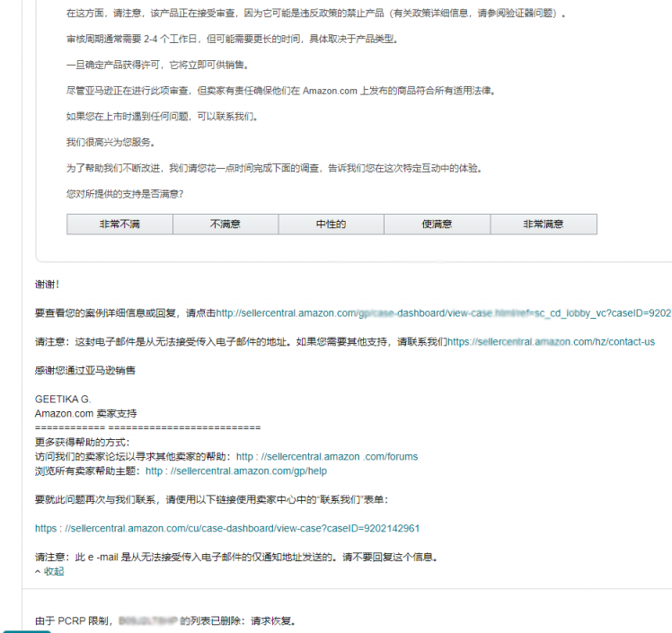Click the PCRP 限制 message line
The width and height of the screenshot is (672, 633).
tap(165, 621)
